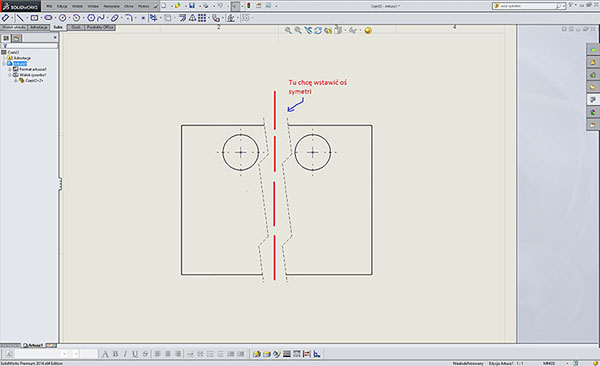Expand the Widok rysunku1 tree node
600x366 pixels.
[10, 75]
